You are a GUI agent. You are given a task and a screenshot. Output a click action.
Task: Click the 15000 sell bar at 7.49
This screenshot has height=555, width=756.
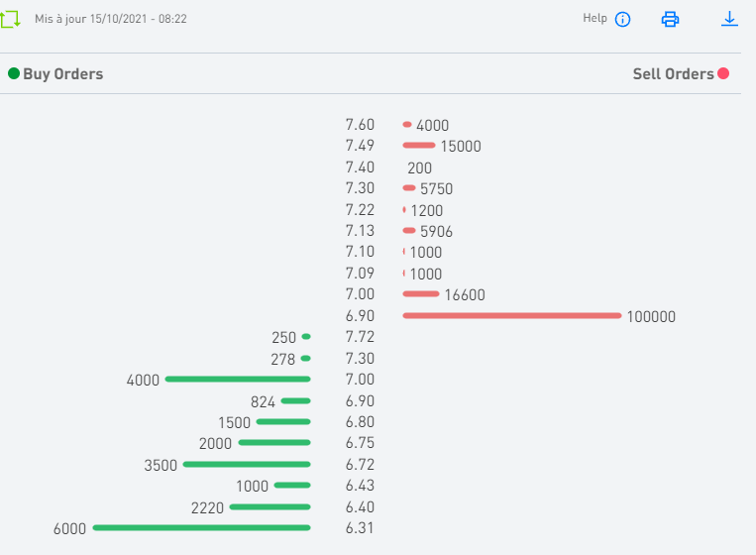pyautogui.click(x=419, y=146)
